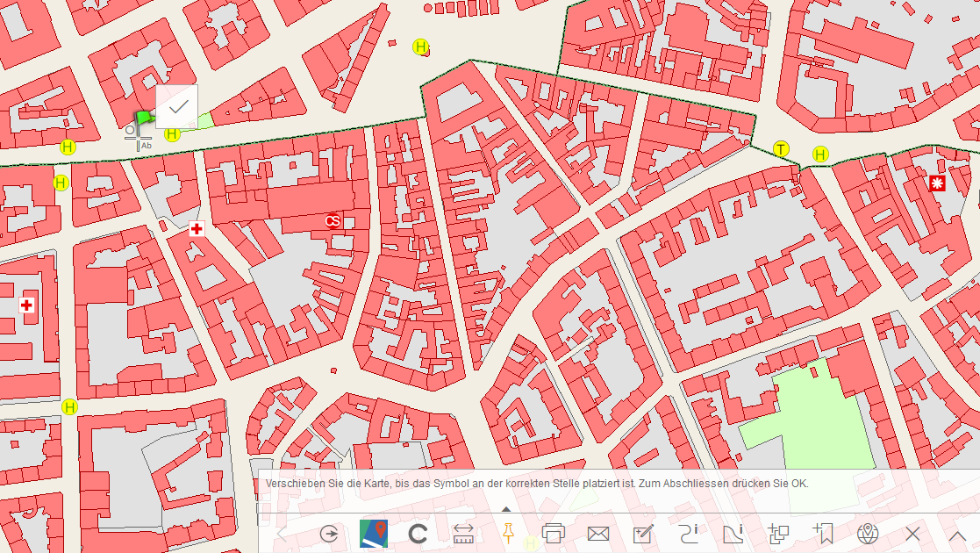The height and width of the screenshot is (553, 980).
Task: Select the edit note pencil tool
Action: (643, 534)
